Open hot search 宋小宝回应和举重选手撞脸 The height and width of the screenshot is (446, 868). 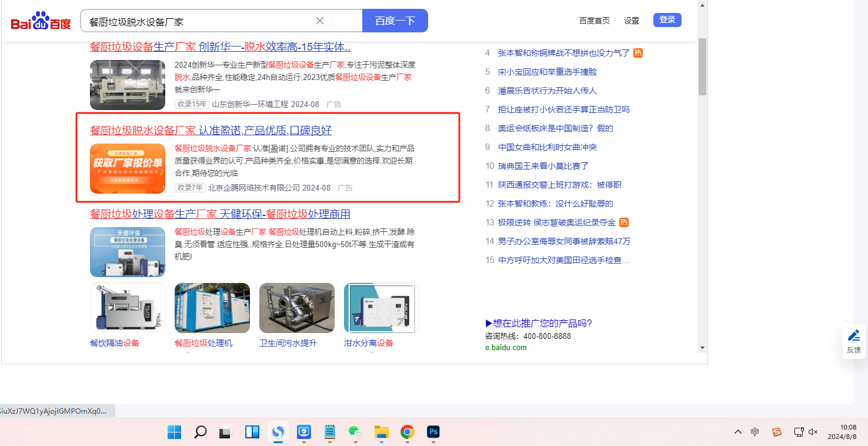[547, 72]
